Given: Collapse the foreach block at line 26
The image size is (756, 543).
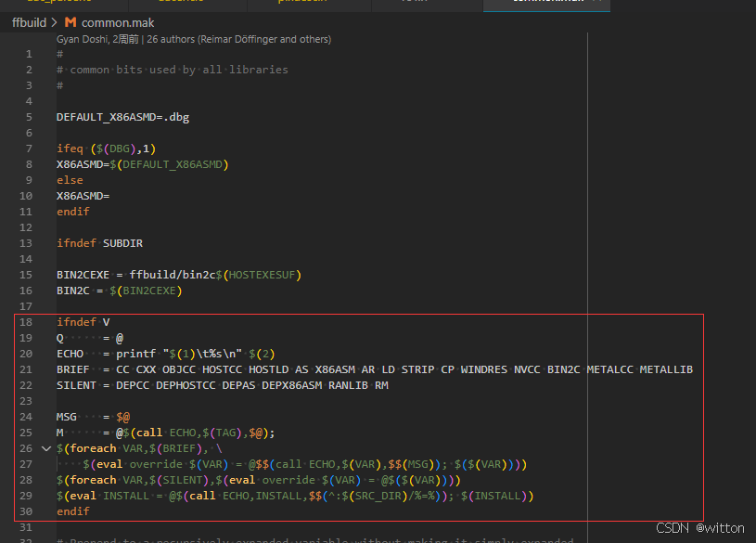Looking at the screenshot, I should 46,448.
